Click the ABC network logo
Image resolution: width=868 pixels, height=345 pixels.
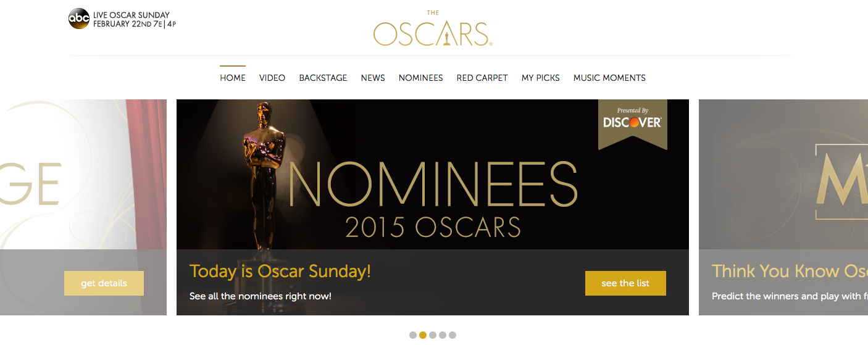(x=79, y=19)
